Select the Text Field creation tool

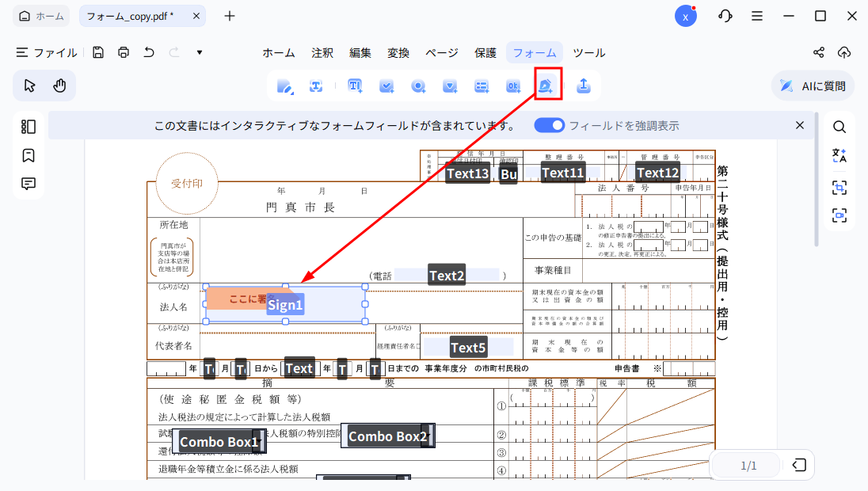coord(355,86)
